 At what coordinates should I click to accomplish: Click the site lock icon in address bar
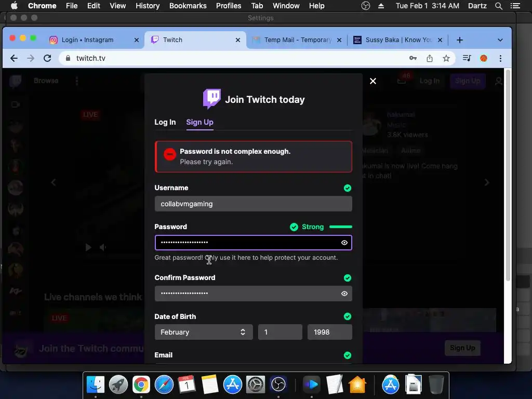pos(68,58)
